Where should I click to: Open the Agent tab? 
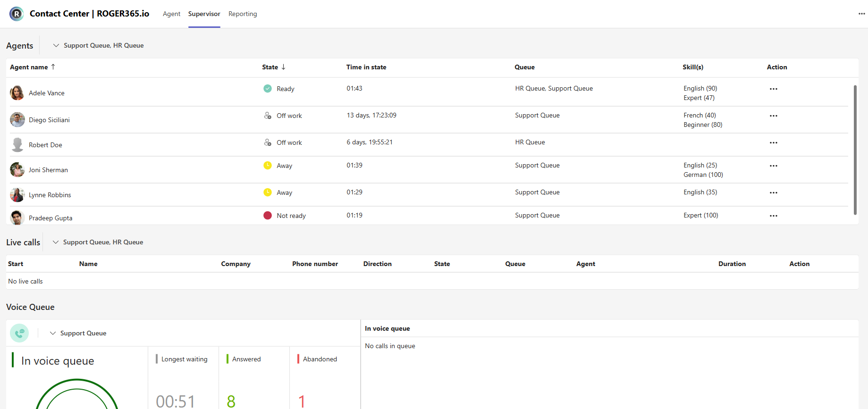click(171, 14)
